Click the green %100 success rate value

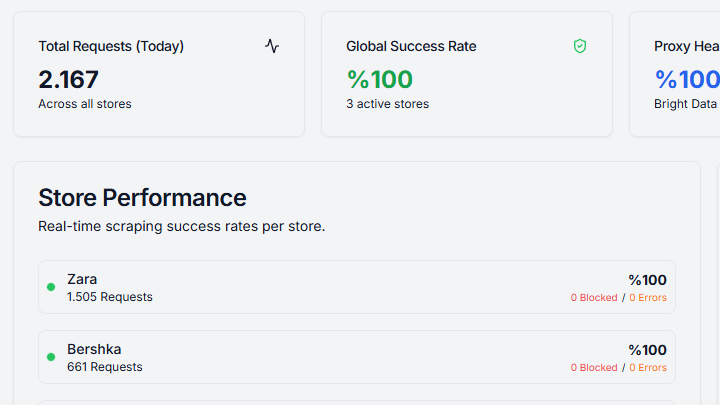tap(380, 79)
